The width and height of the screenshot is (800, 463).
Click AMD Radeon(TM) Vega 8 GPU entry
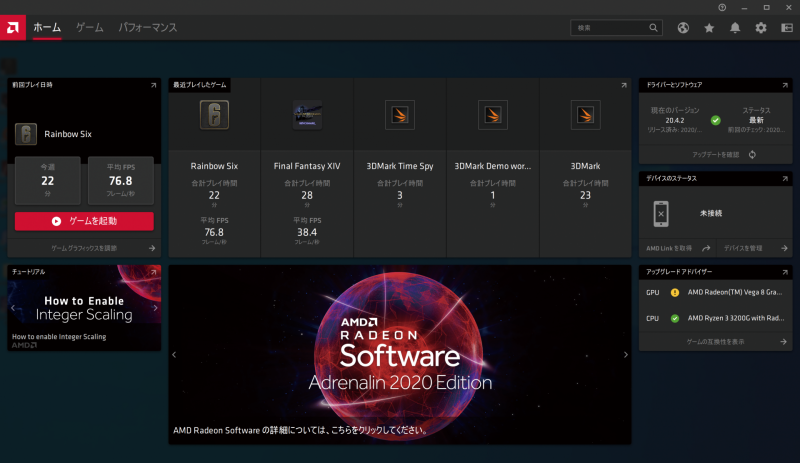[x=735, y=293]
